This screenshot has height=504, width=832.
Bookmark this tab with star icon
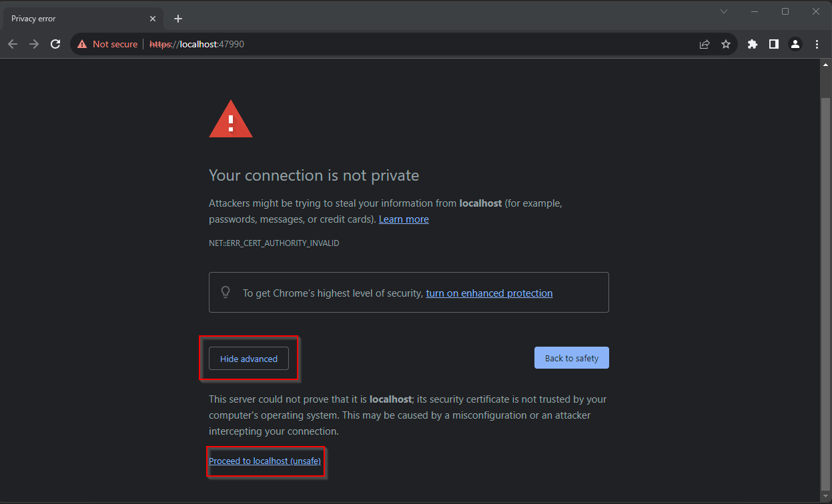tap(726, 44)
